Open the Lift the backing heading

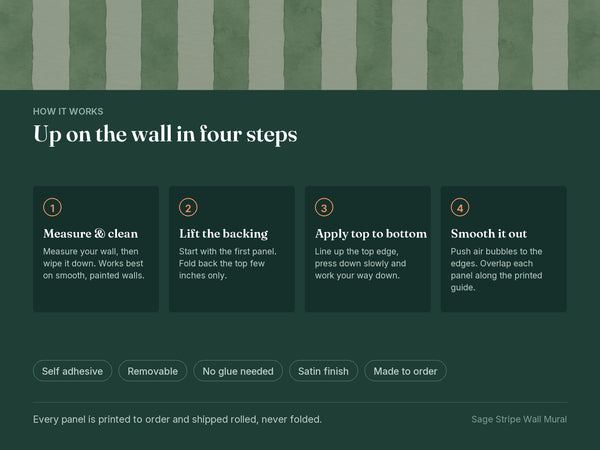pos(223,233)
